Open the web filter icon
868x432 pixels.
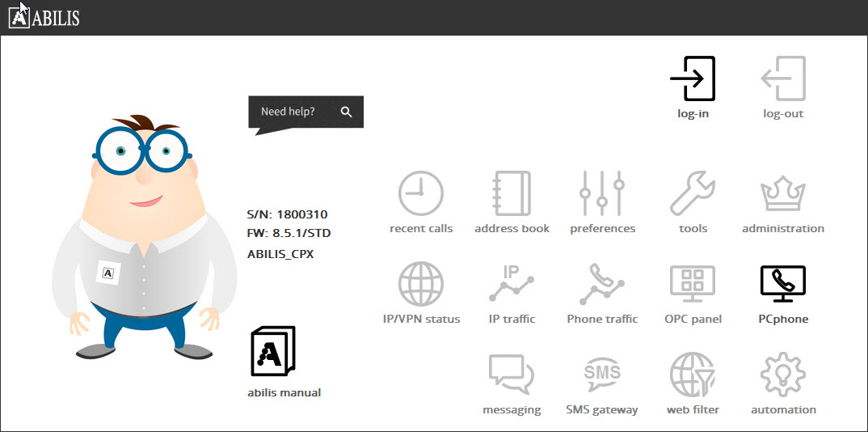[x=693, y=375]
